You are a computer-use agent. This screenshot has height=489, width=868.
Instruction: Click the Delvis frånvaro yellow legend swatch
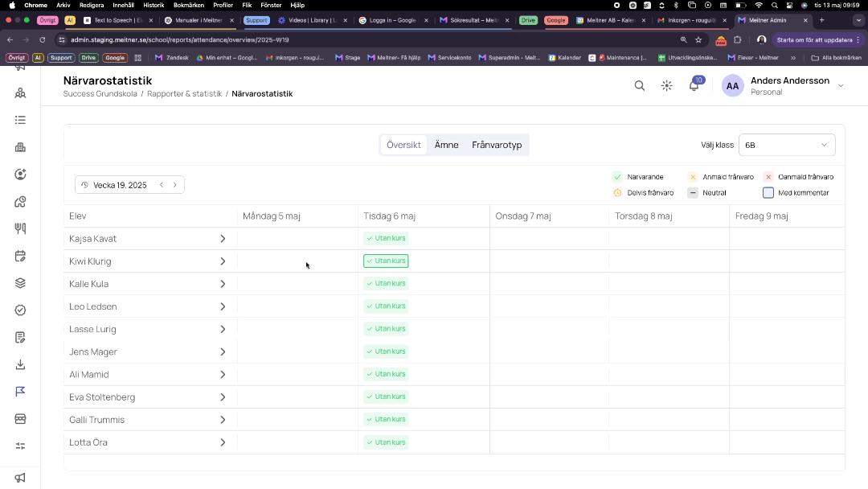tap(617, 193)
